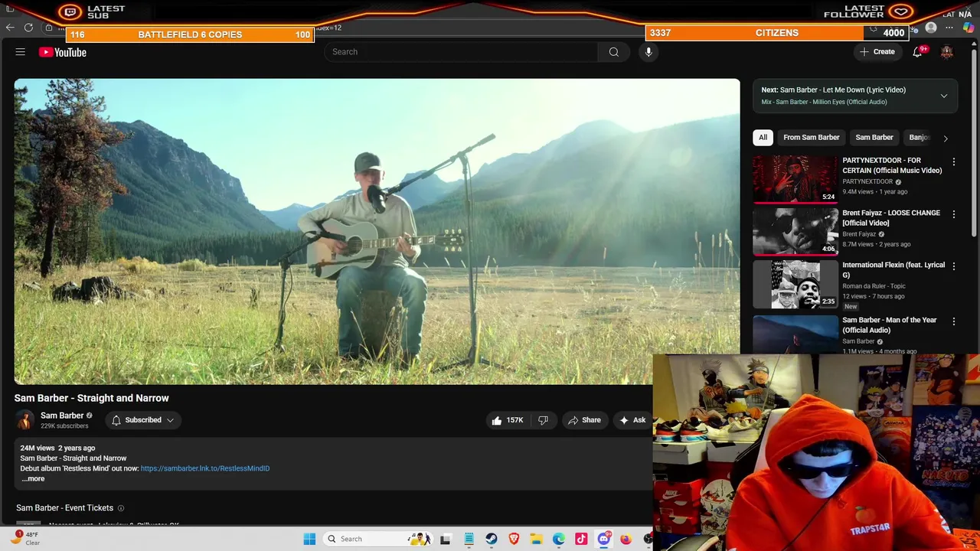Open the sambarber.lnk.to/RestlessMindID link

[x=205, y=468]
